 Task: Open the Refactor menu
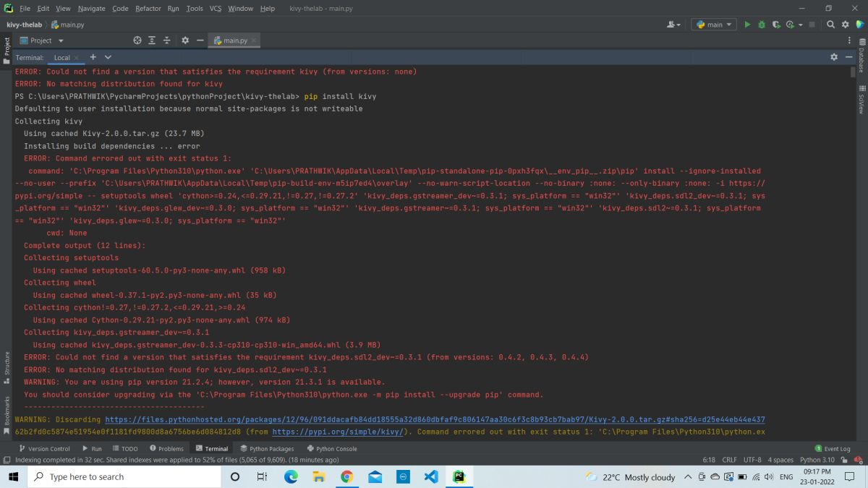(x=148, y=8)
